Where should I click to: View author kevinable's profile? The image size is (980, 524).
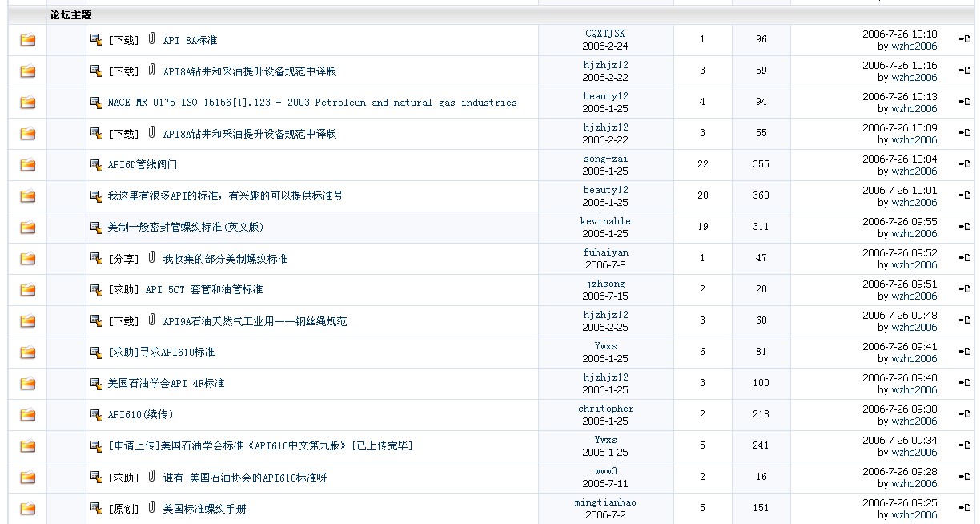pyautogui.click(x=605, y=221)
